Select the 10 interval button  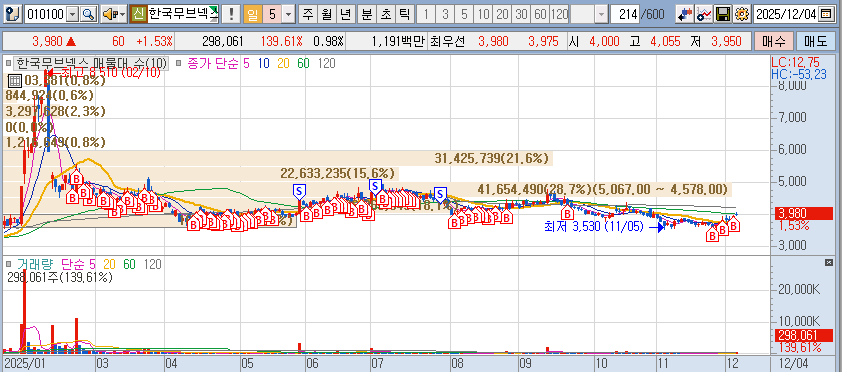point(483,14)
